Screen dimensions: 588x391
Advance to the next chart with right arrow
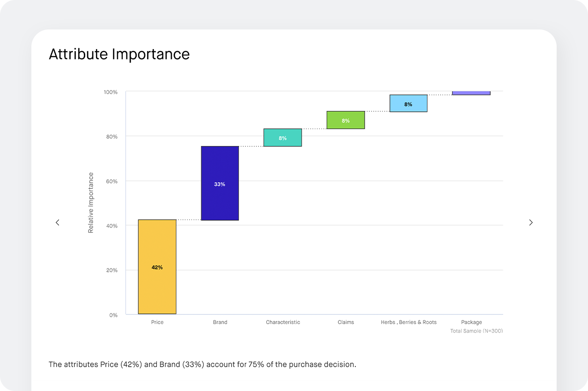(x=530, y=223)
